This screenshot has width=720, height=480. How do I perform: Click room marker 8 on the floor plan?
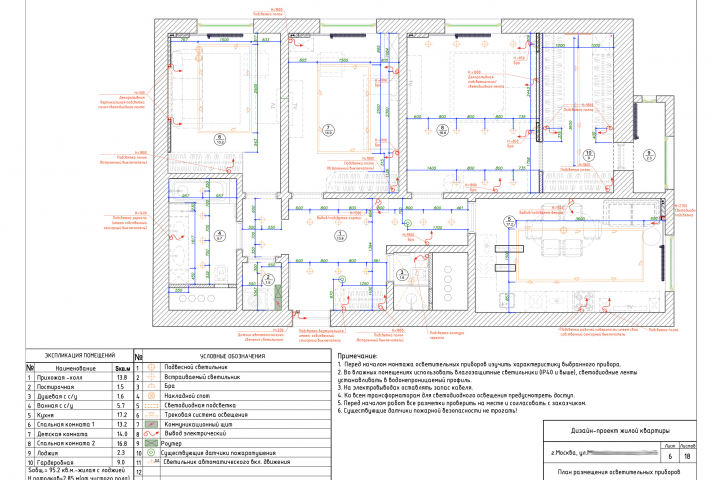point(443,130)
